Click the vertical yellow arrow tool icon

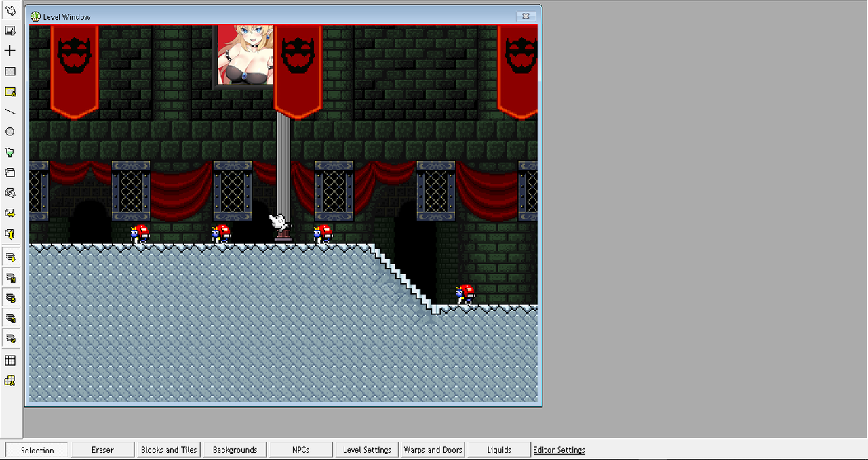[10, 234]
